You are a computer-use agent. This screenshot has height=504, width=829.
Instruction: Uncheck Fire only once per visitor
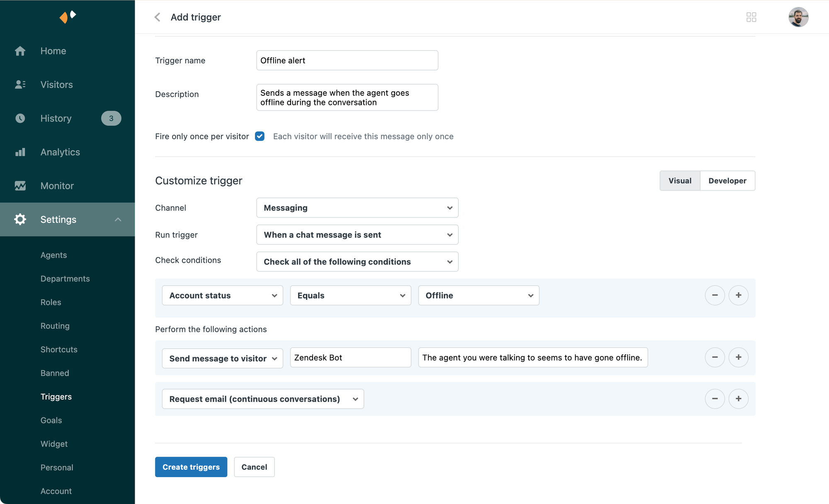click(x=260, y=136)
